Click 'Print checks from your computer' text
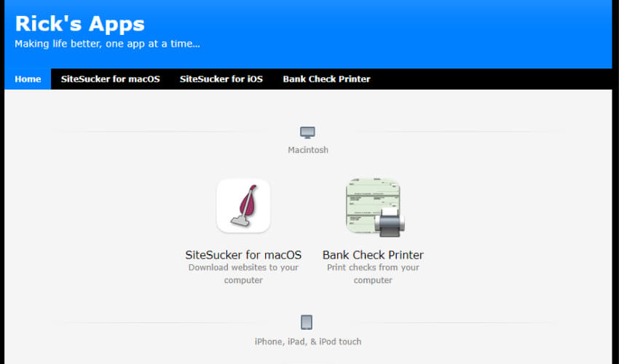619x364 pixels. (373, 274)
